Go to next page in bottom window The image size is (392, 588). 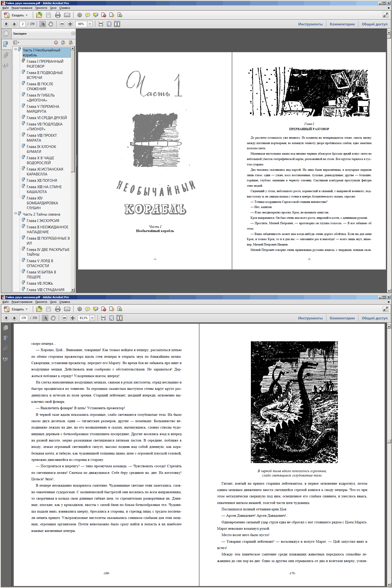[14, 318]
